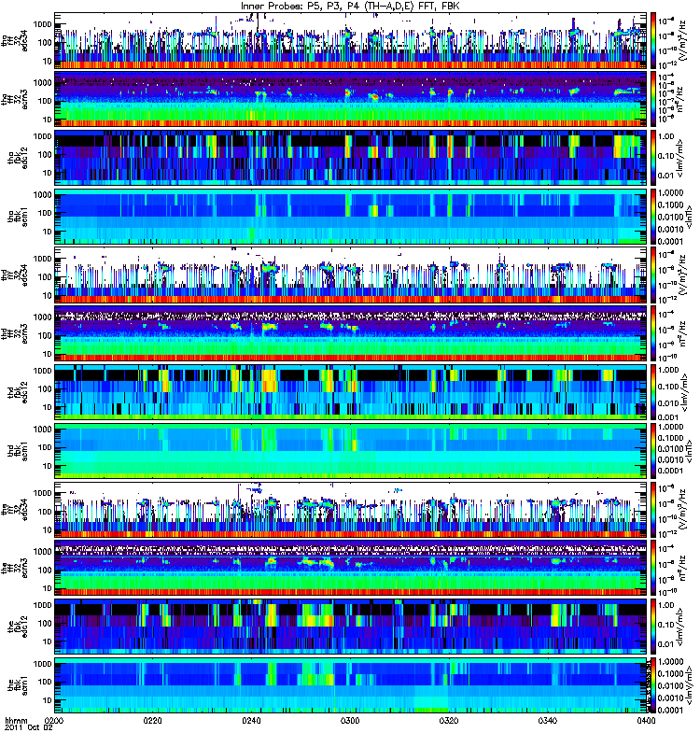Click the color bar beside the scm3 panel
Image resolution: width=700 pixels, height=747 pixels.
click(x=653, y=569)
